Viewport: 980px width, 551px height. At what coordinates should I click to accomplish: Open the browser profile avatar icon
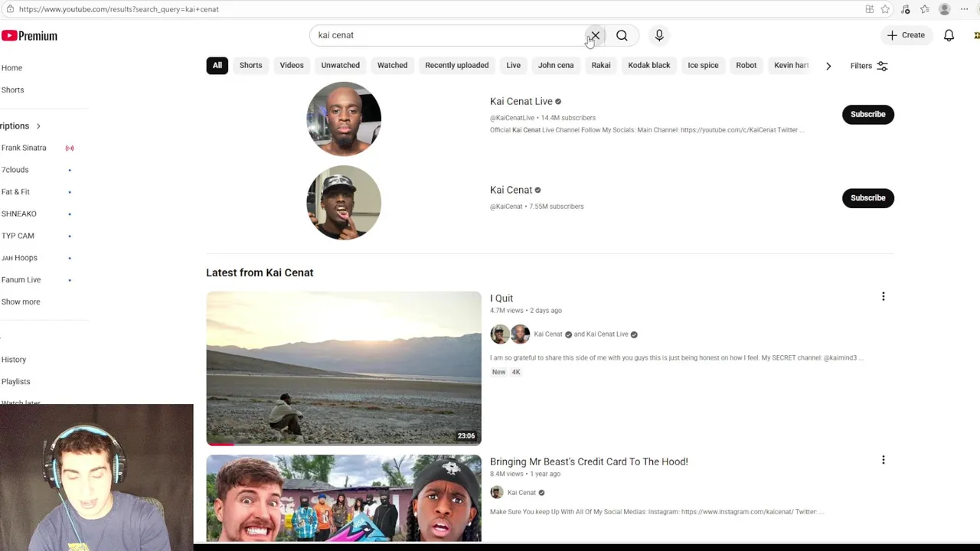pos(945,9)
